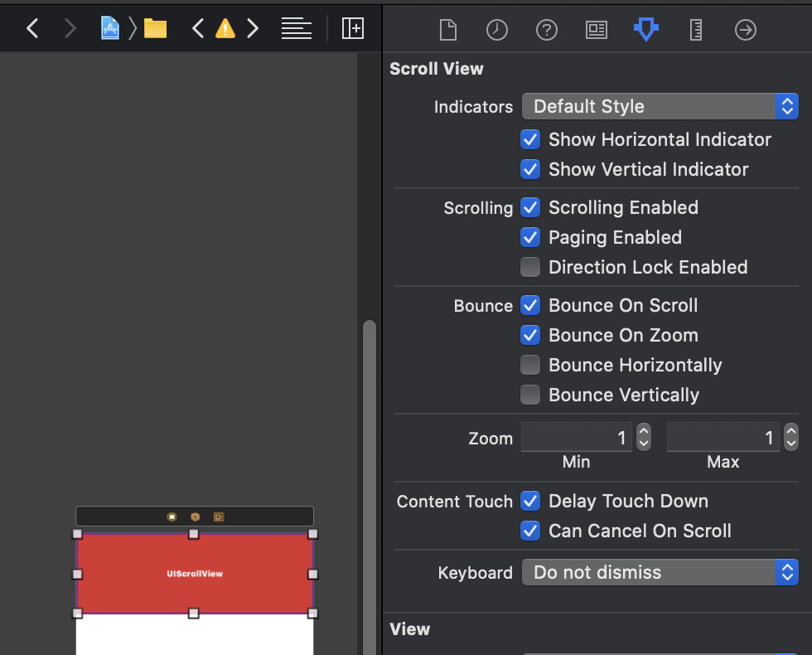This screenshot has height=655, width=812.
Task: Click the back navigation arrow
Action: 32,27
